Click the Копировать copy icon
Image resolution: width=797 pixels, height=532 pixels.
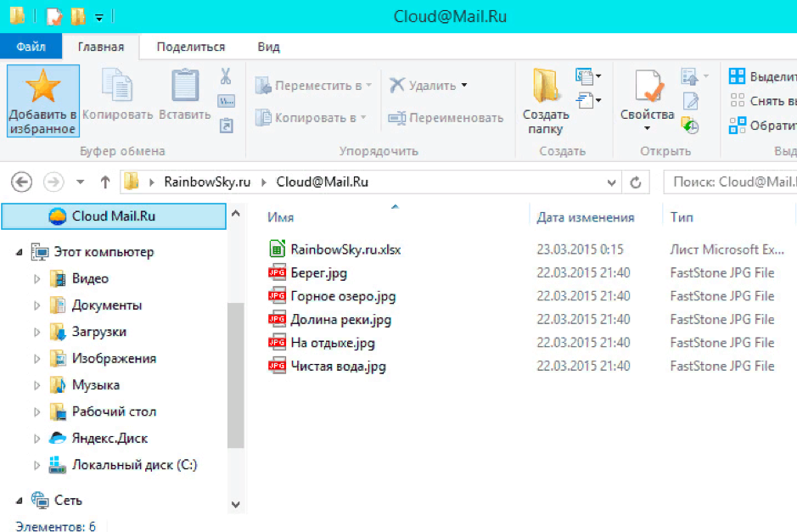coord(117,85)
